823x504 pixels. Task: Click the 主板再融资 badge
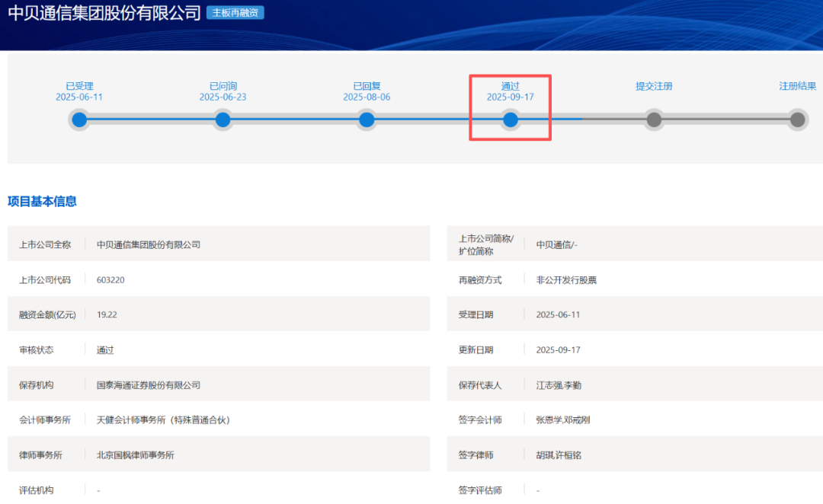coord(235,13)
